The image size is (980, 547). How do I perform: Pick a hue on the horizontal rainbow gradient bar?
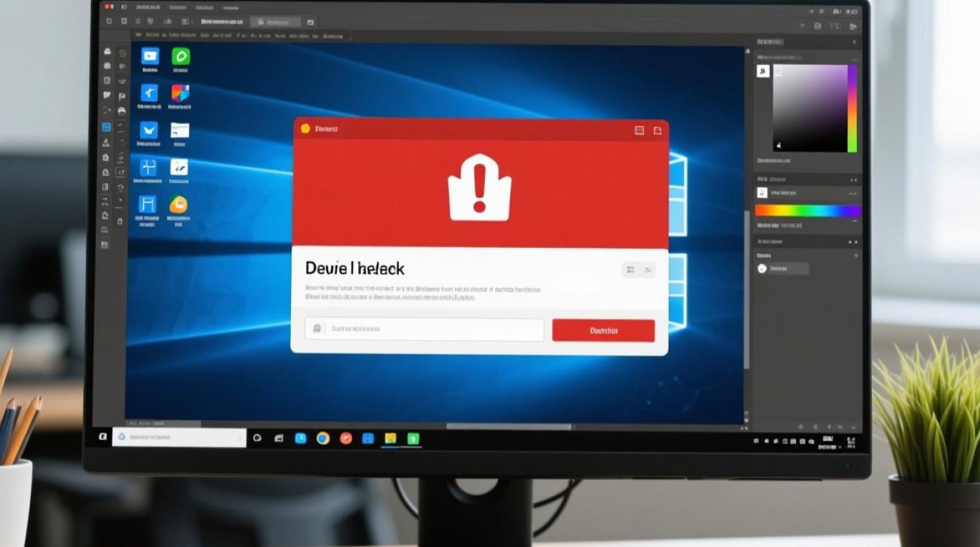tap(807, 211)
